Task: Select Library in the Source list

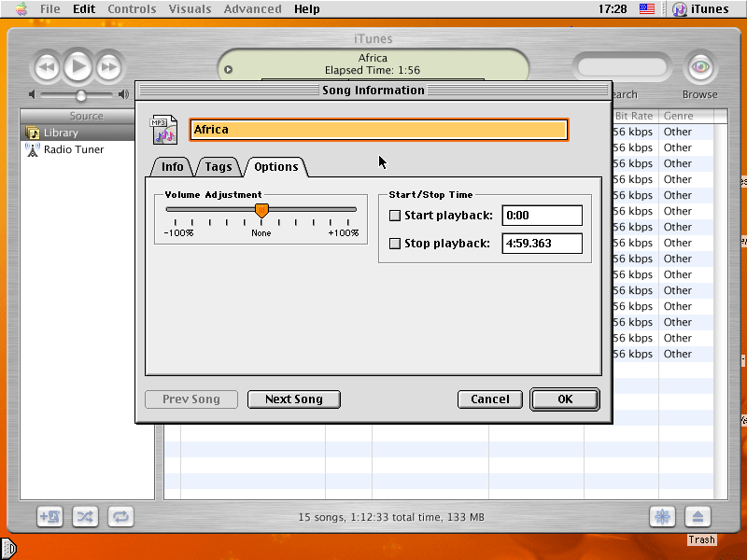Action: 78,133
